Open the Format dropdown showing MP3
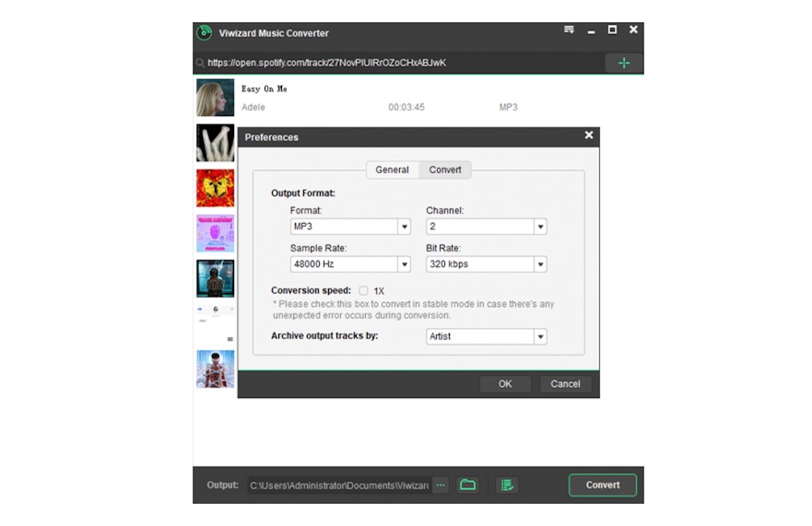The image size is (812, 526). 350,227
